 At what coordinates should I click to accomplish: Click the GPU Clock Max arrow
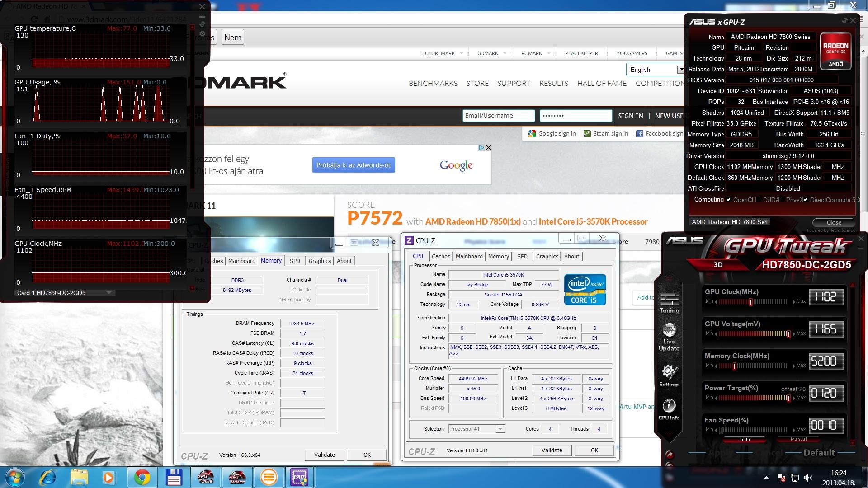coord(793,301)
